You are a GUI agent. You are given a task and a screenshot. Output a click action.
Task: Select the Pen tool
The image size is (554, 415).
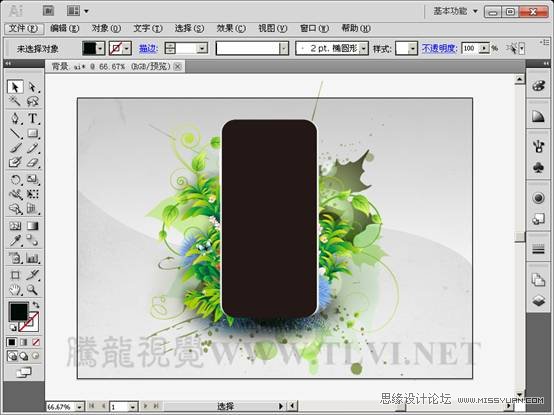point(15,118)
